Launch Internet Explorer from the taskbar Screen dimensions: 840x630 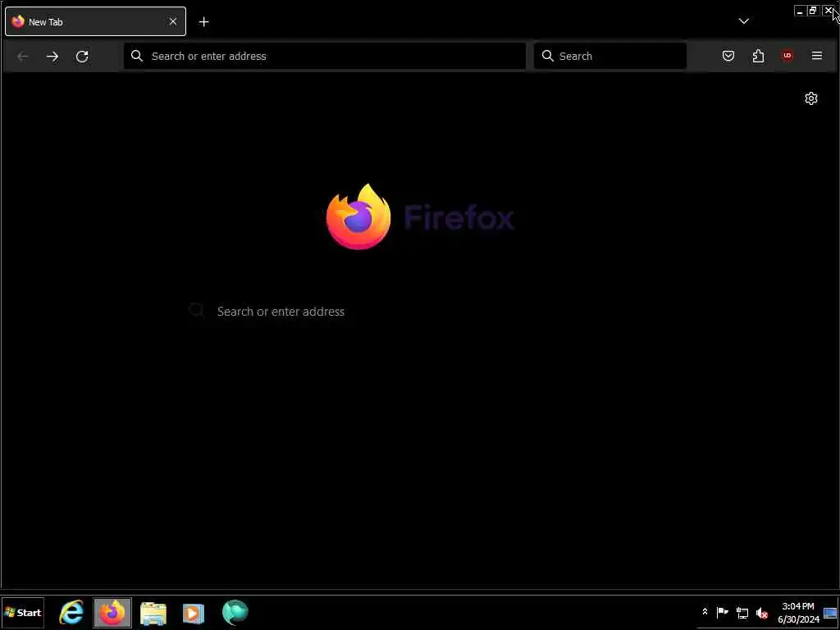coord(71,612)
